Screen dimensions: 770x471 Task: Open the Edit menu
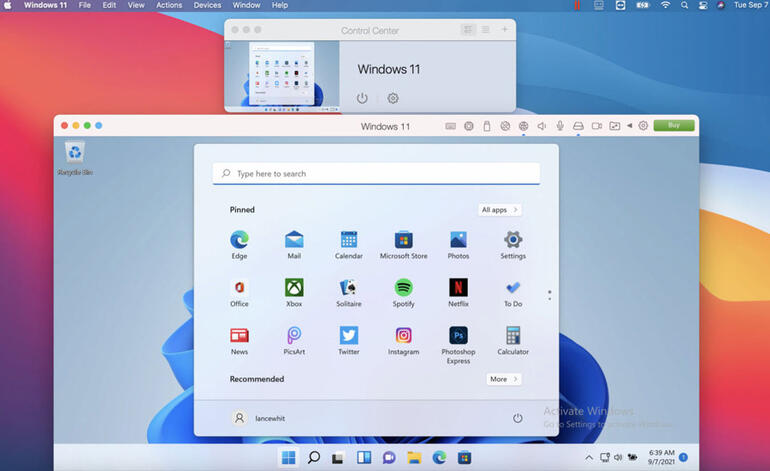pyautogui.click(x=109, y=5)
